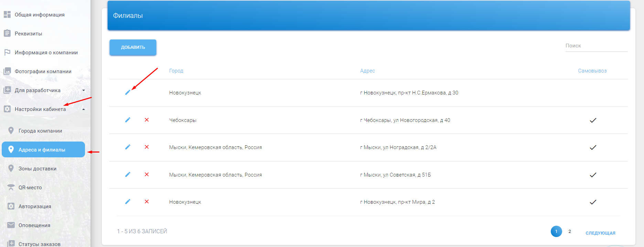Image resolution: width=644 pixels, height=247 pixels.
Task: Toggle pickup checkmark for Чебоксары branch
Action: tap(593, 120)
